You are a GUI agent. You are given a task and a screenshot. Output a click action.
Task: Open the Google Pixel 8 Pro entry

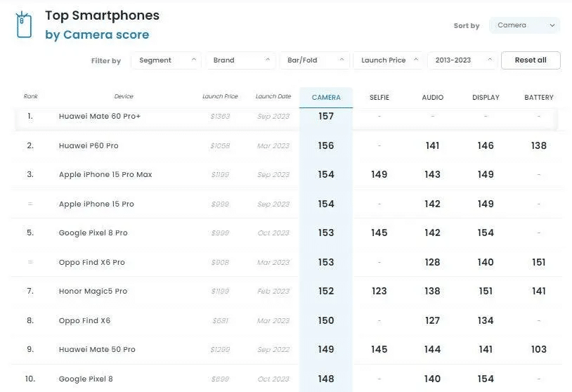coord(93,233)
